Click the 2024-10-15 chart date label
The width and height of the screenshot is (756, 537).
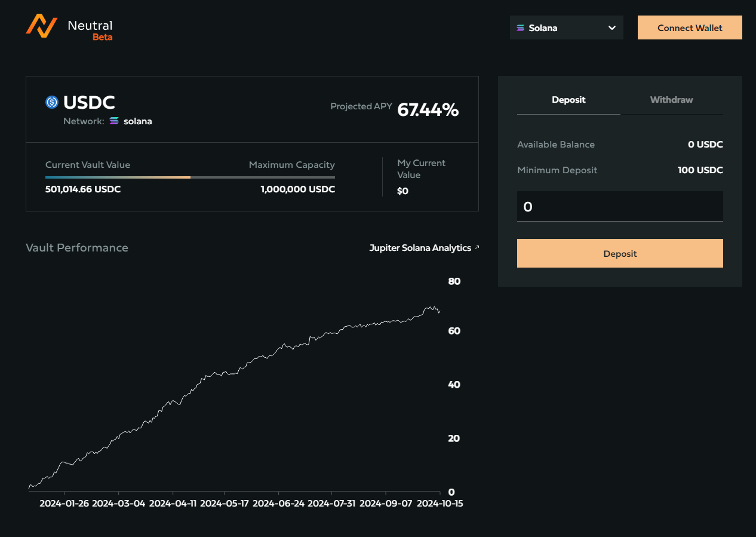pos(440,504)
